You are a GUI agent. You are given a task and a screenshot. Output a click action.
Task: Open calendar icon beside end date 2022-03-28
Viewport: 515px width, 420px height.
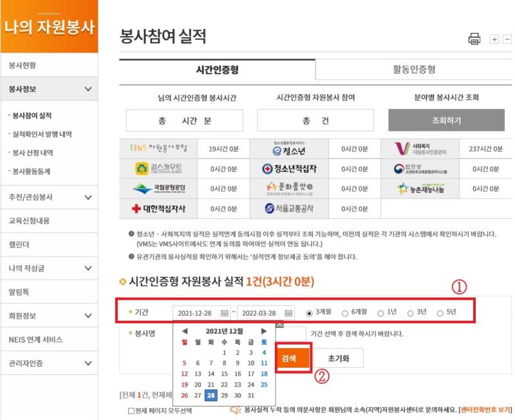point(288,313)
